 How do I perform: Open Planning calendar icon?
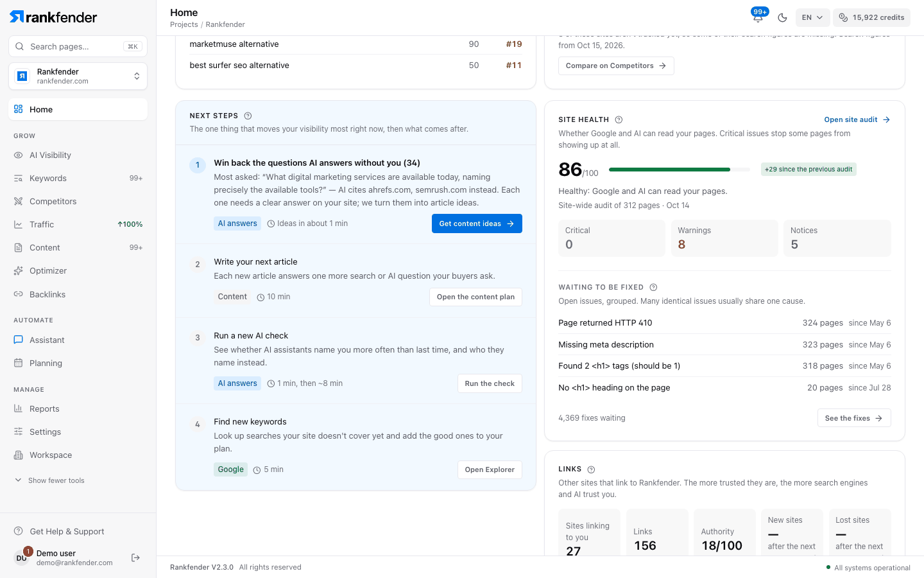19,363
